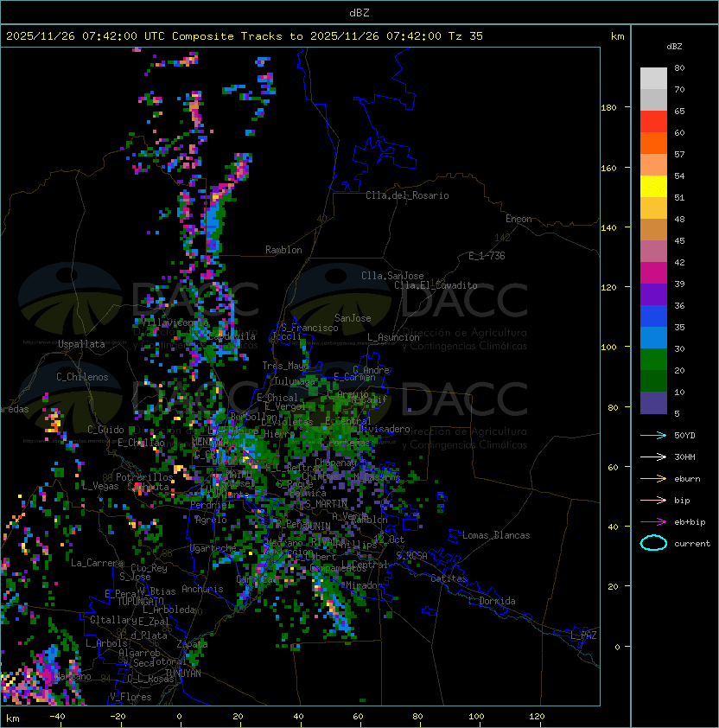The image size is (719, 728).
Task: Click the cyan 50YD arrow legend icon
Action: [653, 436]
